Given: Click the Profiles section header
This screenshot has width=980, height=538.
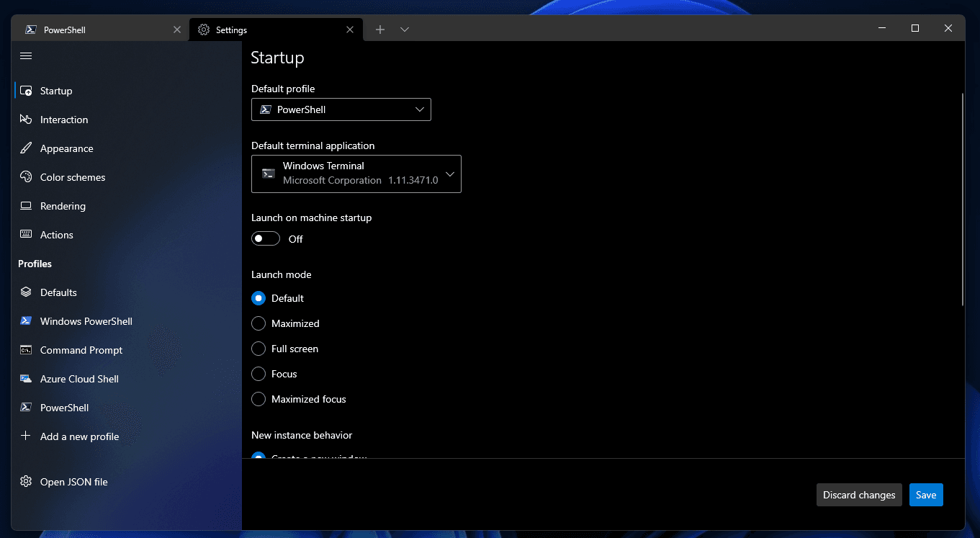Looking at the screenshot, I should point(35,264).
